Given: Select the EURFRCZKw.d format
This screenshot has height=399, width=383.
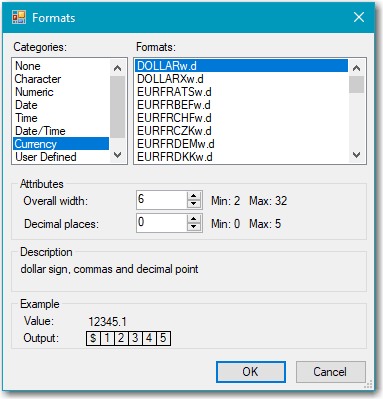Looking at the screenshot, I should (241, 131).
